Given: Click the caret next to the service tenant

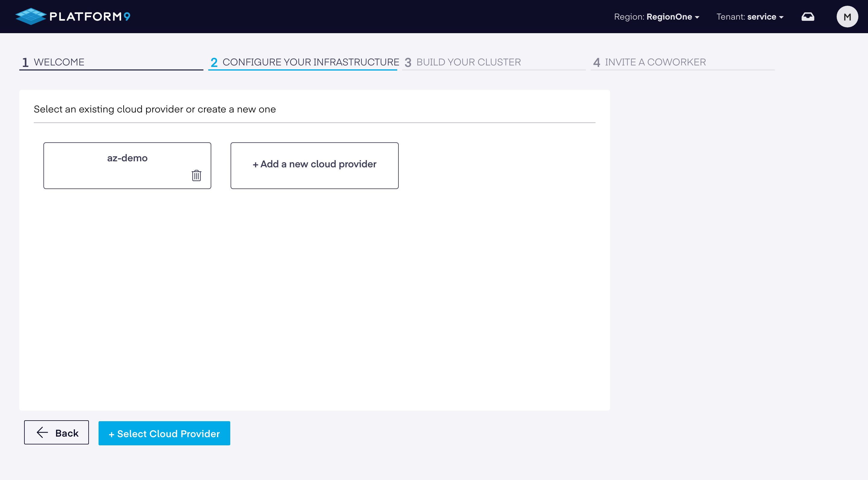Looking at the screenshot, I should [781, 17].
